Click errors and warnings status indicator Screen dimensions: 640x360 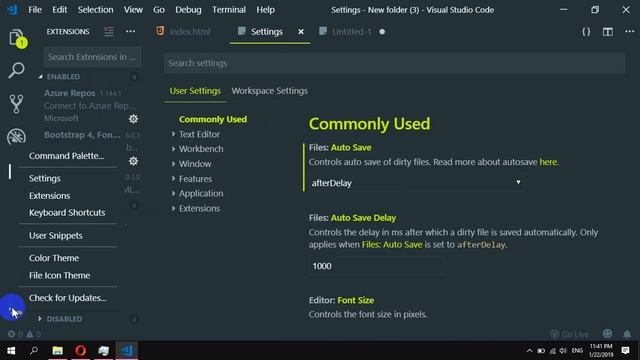[x=24, y=334]
